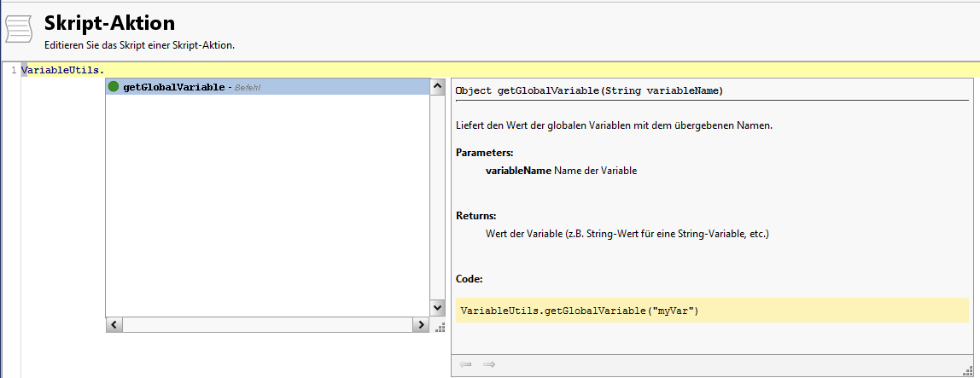
Task: Click the resize grip of the suggestion popup
Action: [x=440, y=327]
